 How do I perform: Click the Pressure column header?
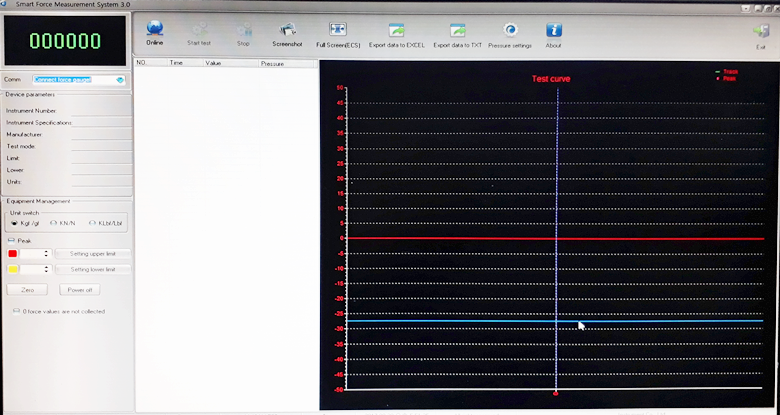point(287,64)
